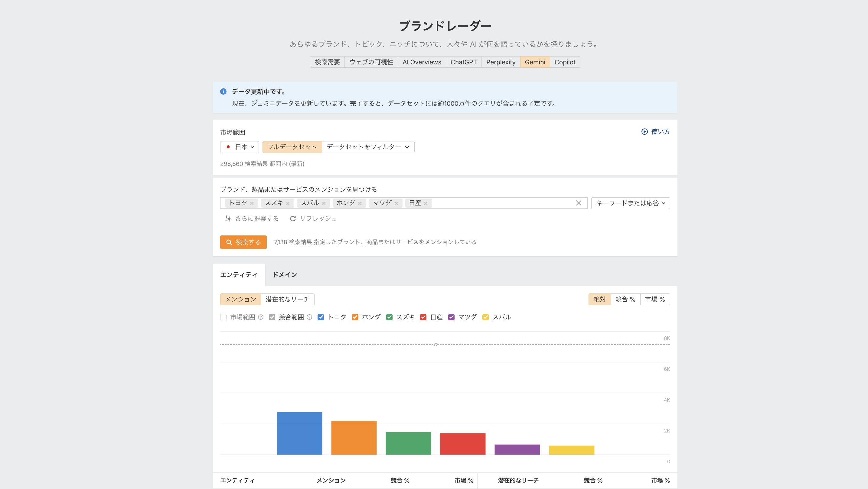Screen dimensions: 868x489
Task: Switch to the ChatGPT tab
Action: (x=463, y=62)
